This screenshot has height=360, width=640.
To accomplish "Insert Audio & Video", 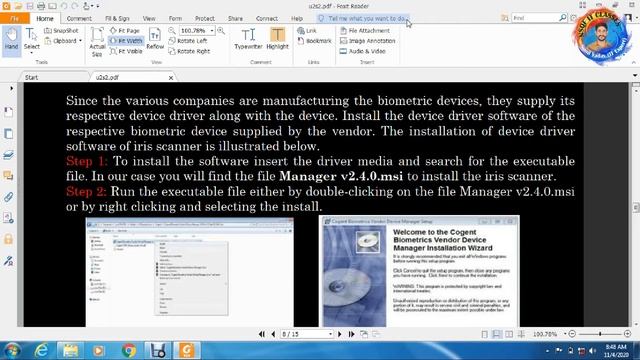I will 362,51.
